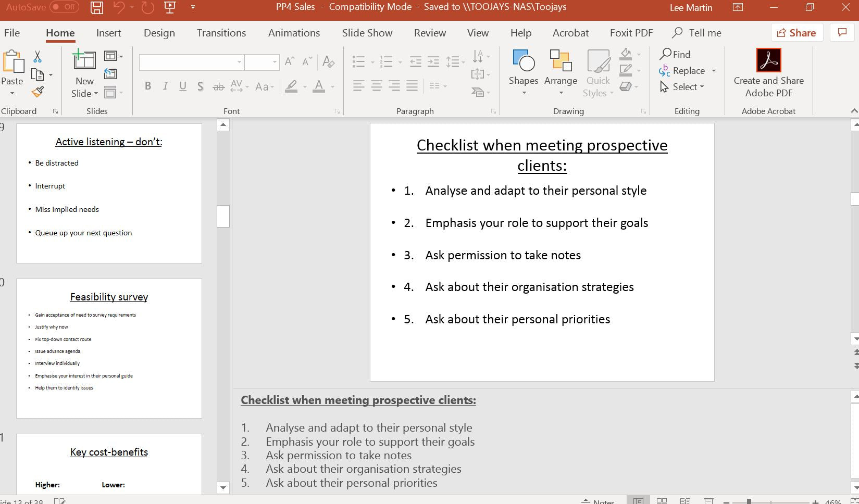Apply text shadow S icon

200,86
